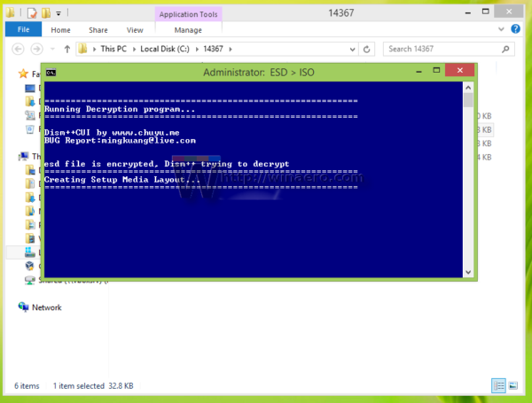Screen dimensions: 532x403
Task: Click the Back navigation arrow in Explorer
Action: pyautogui.click(x=18, y=49)
